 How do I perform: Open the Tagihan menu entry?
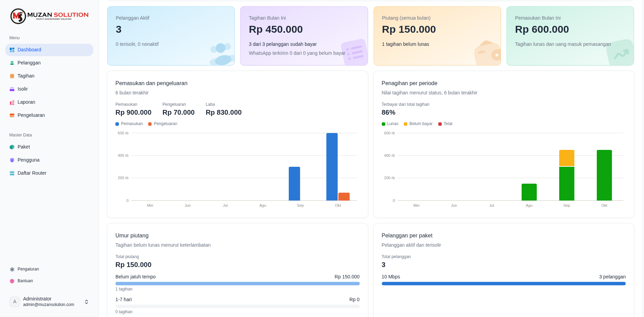(x=49, y=76)
